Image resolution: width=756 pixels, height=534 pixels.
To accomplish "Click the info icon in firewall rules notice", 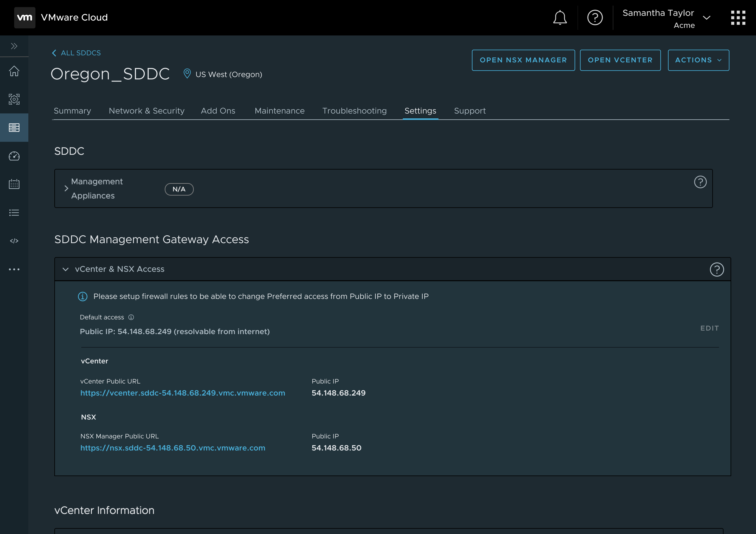I will click(x=83, y=296).
